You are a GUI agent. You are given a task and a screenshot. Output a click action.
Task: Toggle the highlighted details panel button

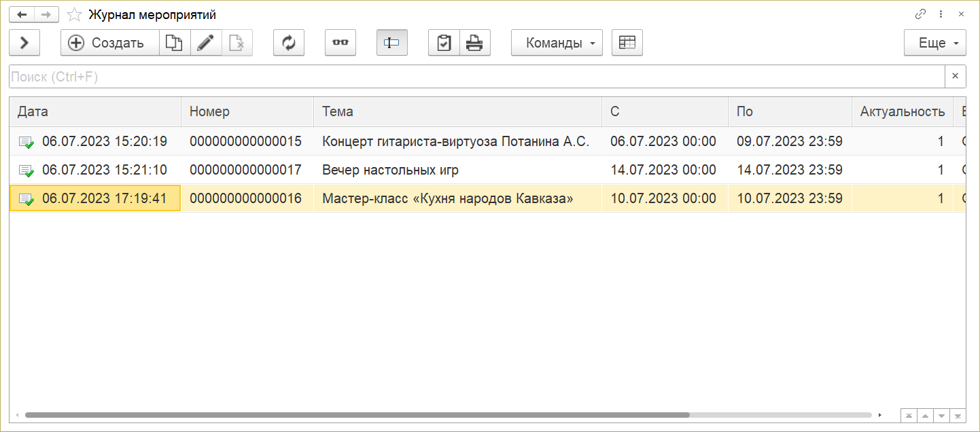(x=391, y=43)
